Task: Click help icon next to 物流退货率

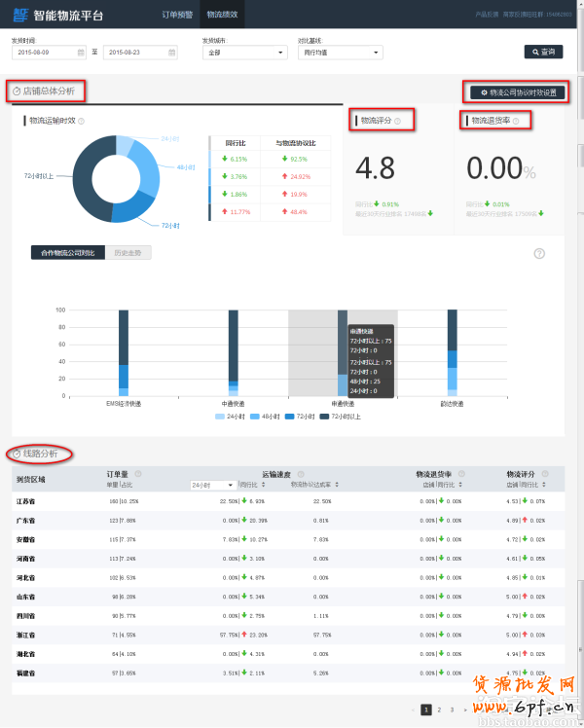Action: tap(516, 121)
